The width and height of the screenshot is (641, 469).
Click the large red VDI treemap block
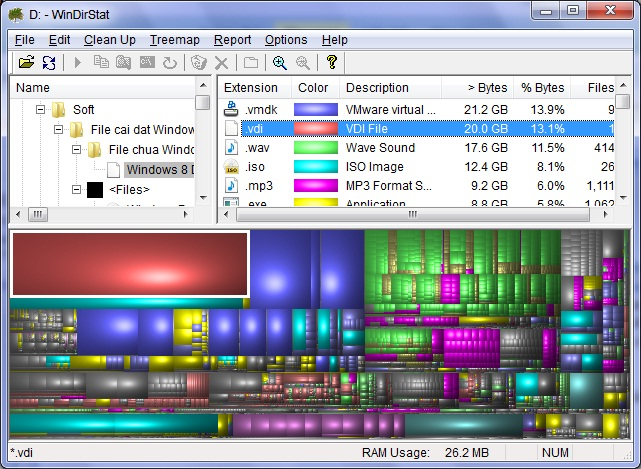pos(130,264)
